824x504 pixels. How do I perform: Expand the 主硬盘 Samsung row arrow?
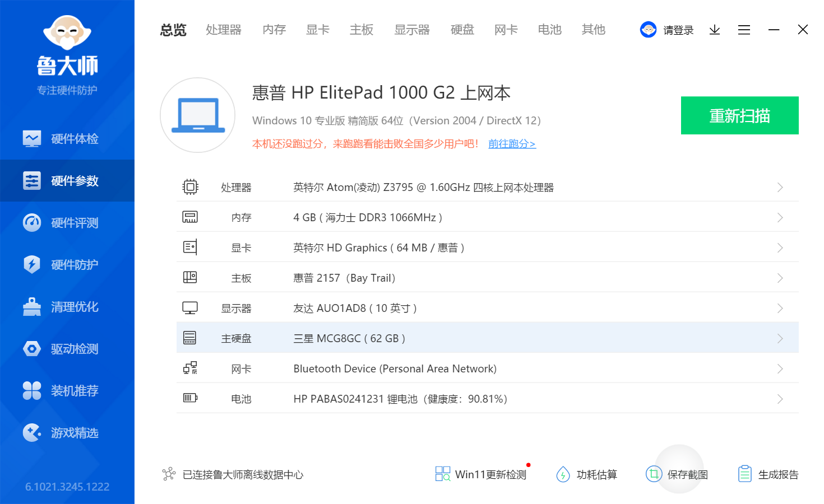[x=780, y=339]
